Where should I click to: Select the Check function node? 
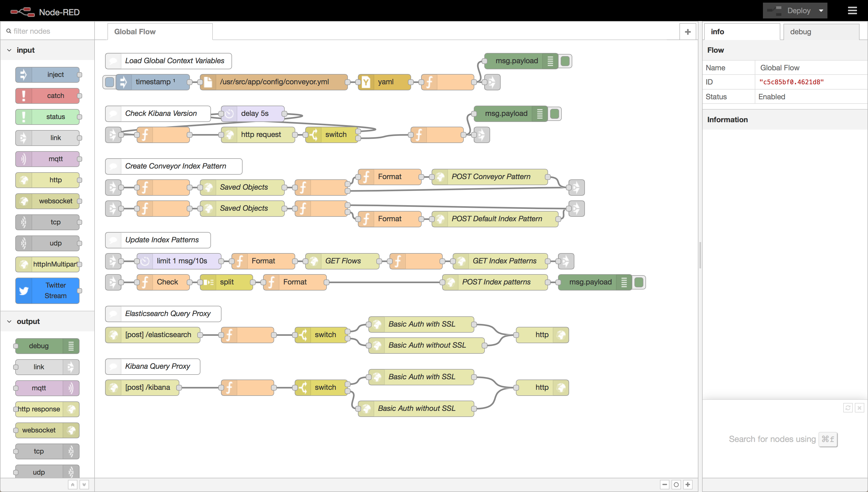pos(163,282)
